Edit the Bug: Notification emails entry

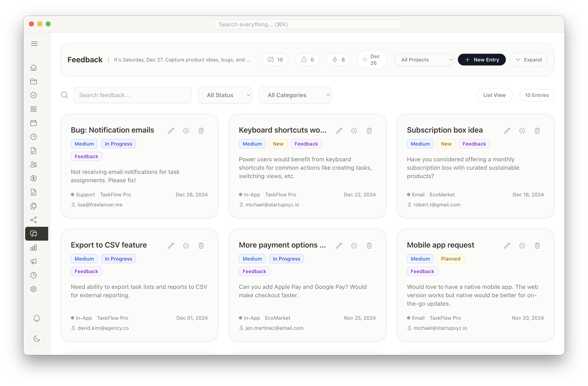click(x=171, y=130)
